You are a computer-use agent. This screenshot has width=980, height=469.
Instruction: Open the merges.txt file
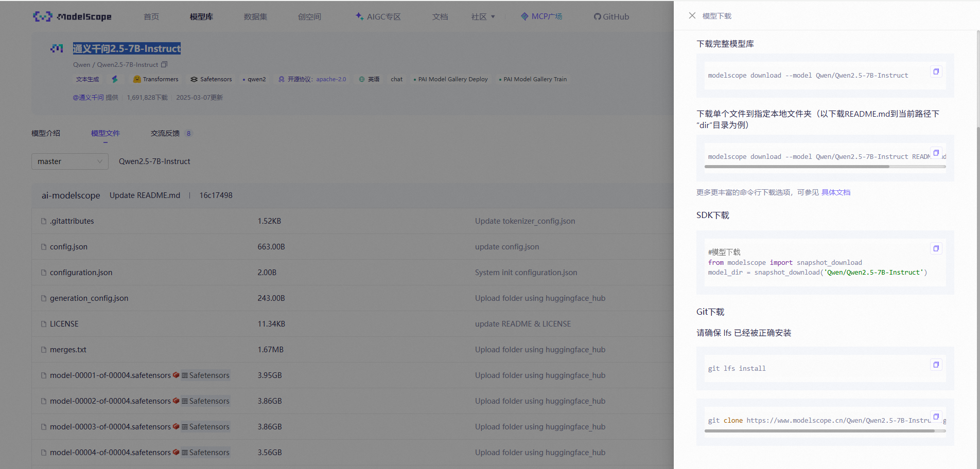(68, 350)
